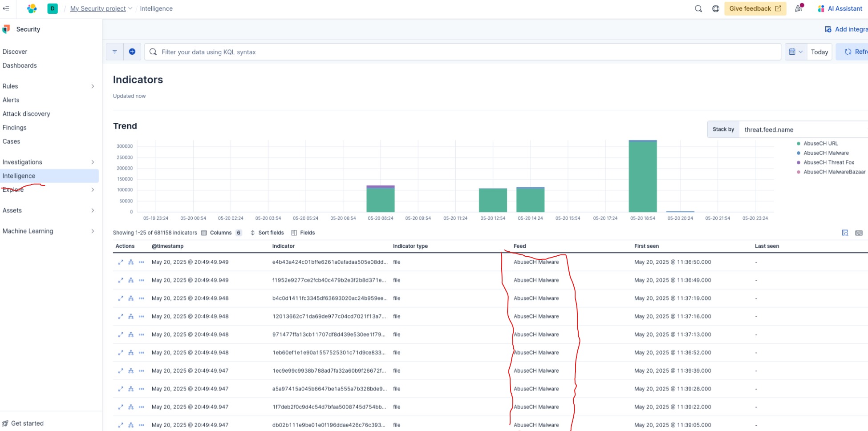This screenshot has height=431, width=868.
Task: Expand the Investigations submenu chevron
Action: 93,162
